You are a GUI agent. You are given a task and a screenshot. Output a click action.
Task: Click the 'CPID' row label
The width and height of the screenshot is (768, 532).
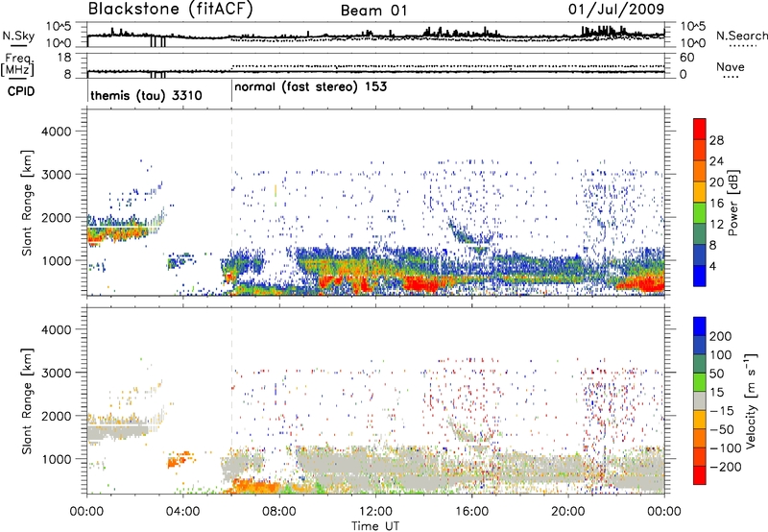click(20, 91)
